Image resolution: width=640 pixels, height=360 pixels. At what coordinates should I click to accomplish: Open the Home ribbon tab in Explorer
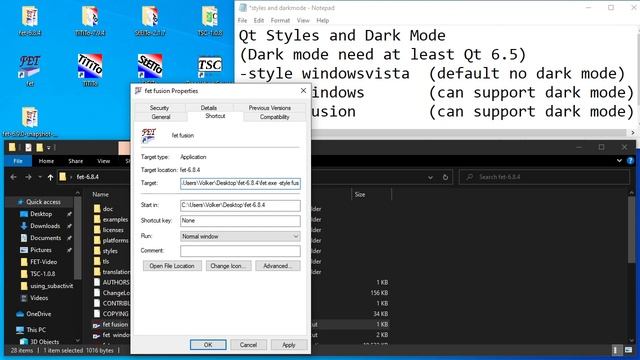click(x=46, y=161)
